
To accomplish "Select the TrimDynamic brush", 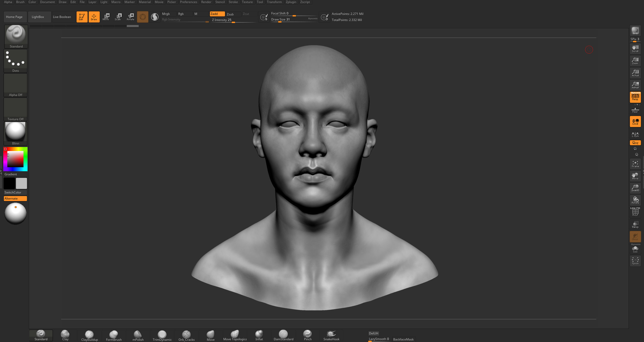I will [162, 335].
